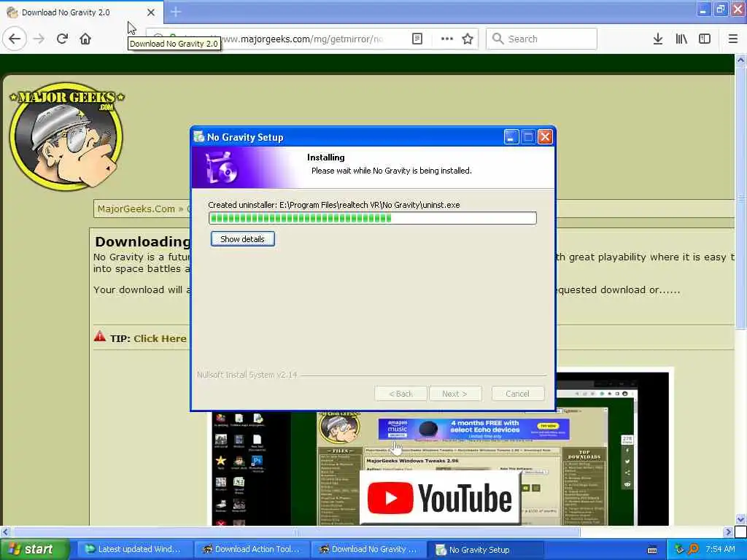Click the YouTube logo on the video
The image size is (747, 560).
(x=440, y=498)
